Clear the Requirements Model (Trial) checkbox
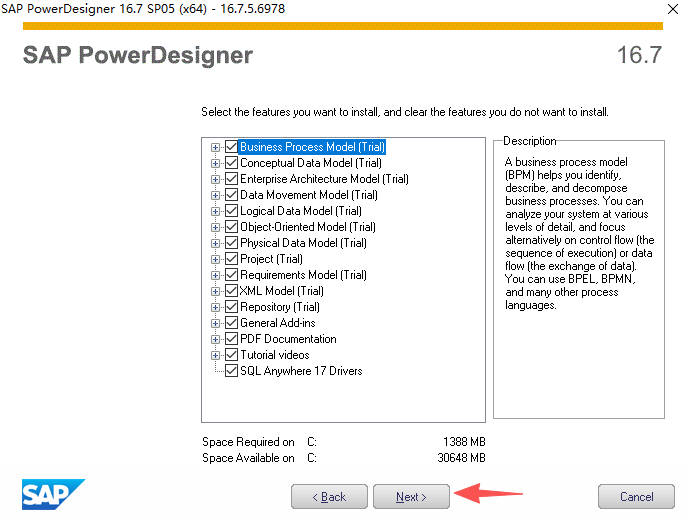Viewport: 688px width, 517px height. 231,275
